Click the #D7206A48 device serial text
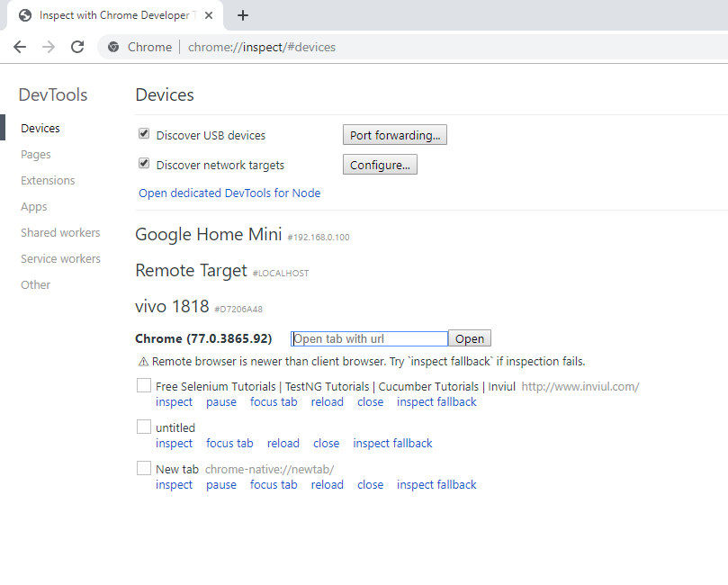 (238, 310)
